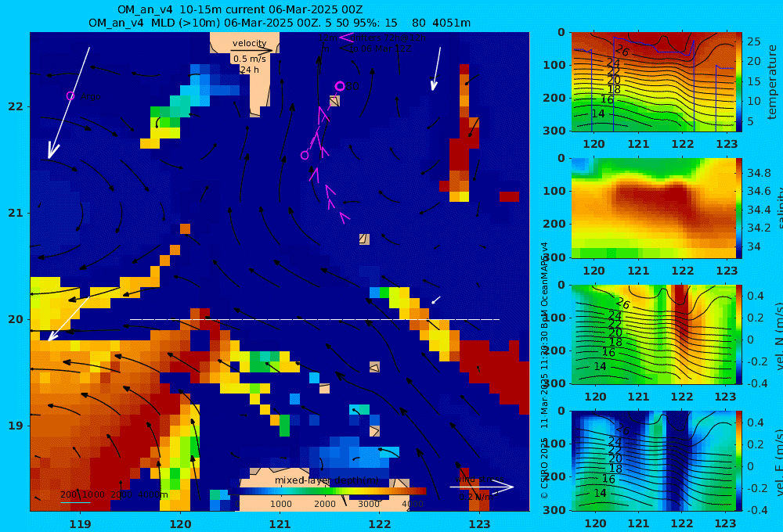Click the 'drifters 72h@12h' legend text
This screenshot has height=532, width=783.
390,38
